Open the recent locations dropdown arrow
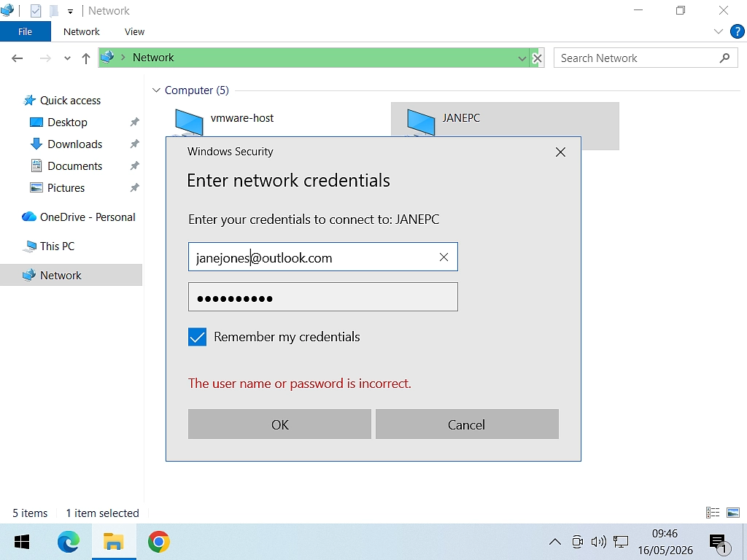This screenshot has height=560, width=747. coord(67,58)
